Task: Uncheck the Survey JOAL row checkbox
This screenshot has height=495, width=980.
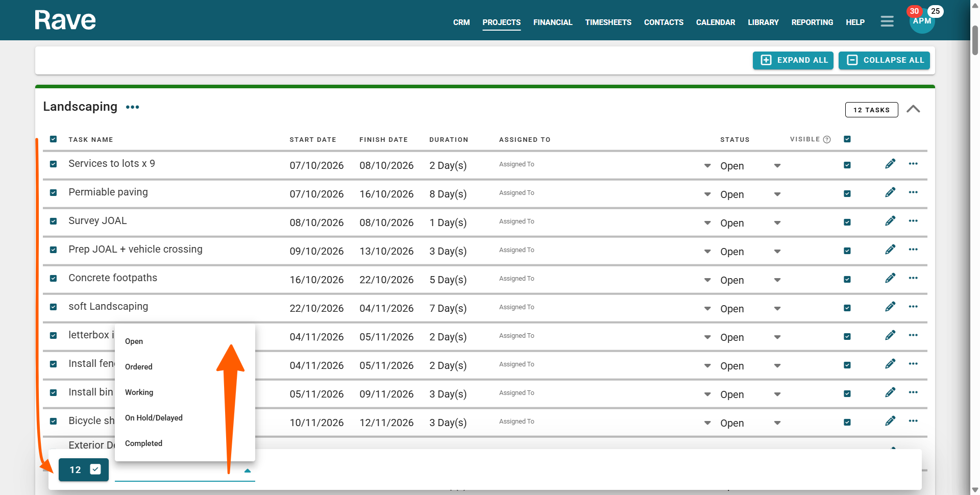Action: point(53,221)
